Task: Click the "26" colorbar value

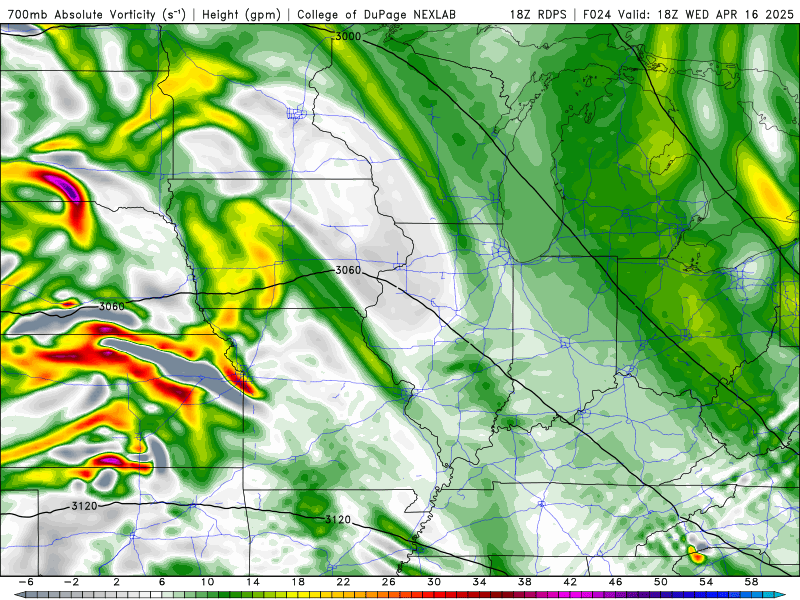Action: tap(389, 582)
